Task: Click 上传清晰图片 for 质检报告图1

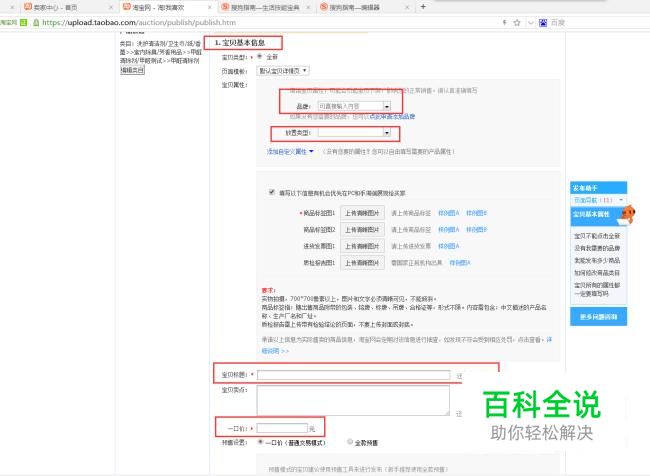Action: [x=362, y=263]
